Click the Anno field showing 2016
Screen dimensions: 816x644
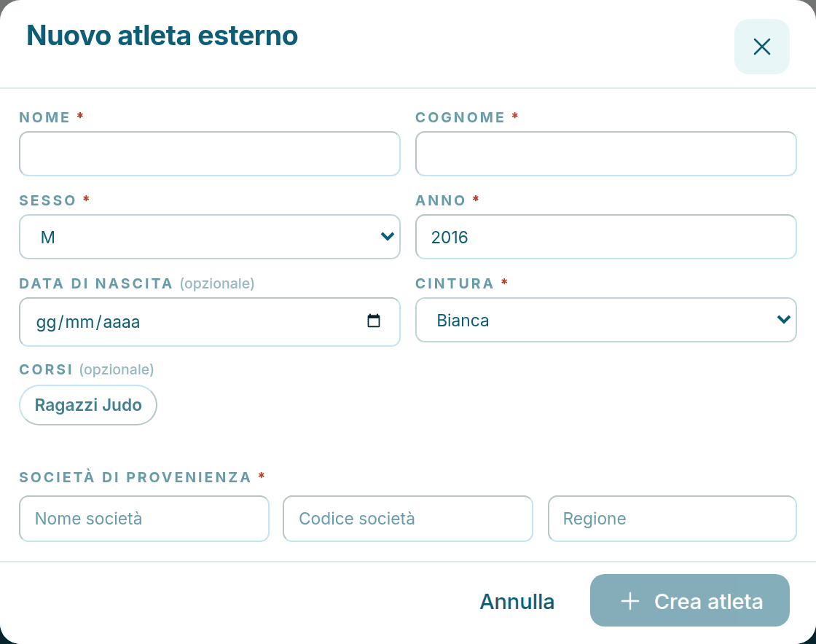tap(605, 237)
